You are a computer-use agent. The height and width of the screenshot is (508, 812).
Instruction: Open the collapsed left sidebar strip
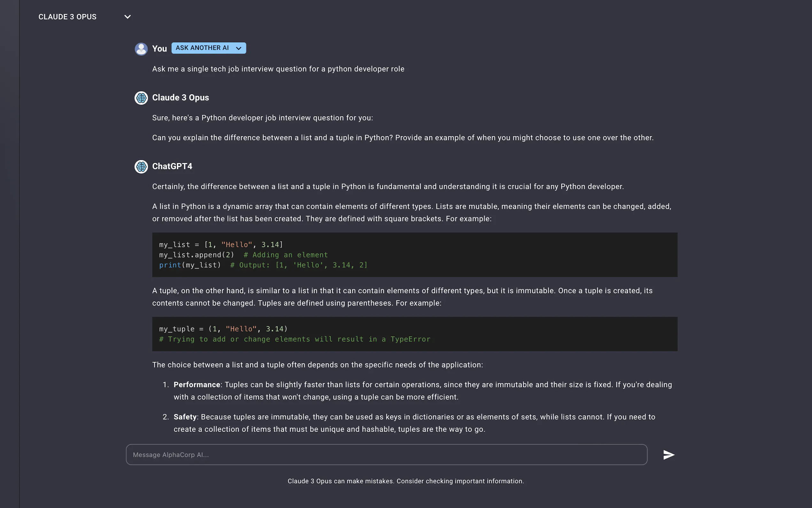pos(9,254)
